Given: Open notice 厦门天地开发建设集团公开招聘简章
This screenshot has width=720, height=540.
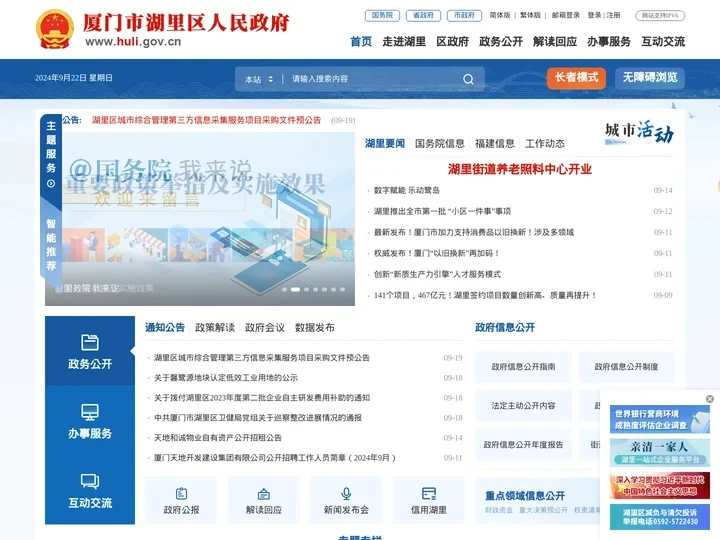Looking at the screenshot, I should [275, 458].
